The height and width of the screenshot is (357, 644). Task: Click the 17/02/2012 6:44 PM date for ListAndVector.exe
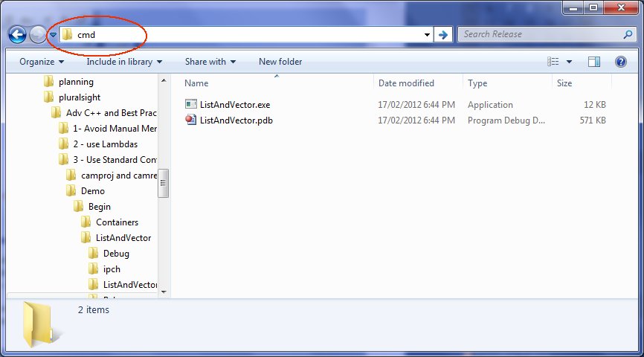(416, 105)
